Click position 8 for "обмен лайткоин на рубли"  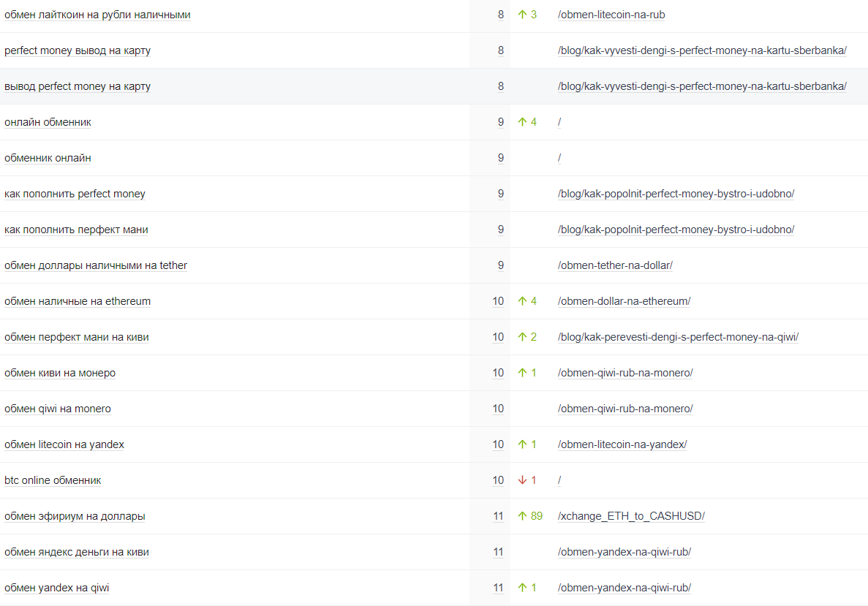pos(500,15)
